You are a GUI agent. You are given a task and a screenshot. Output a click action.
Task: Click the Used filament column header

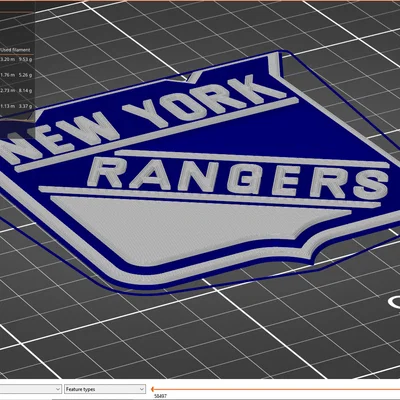(15, 50)
